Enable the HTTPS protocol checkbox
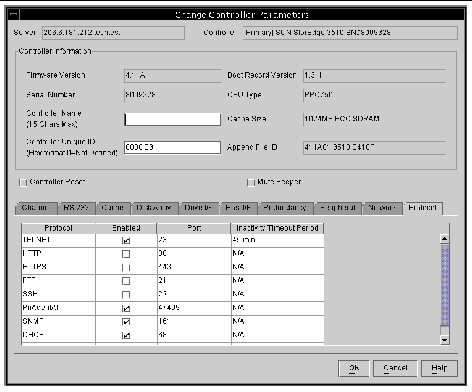This screenshot has width=472, height=392. (x=126, y=267)
